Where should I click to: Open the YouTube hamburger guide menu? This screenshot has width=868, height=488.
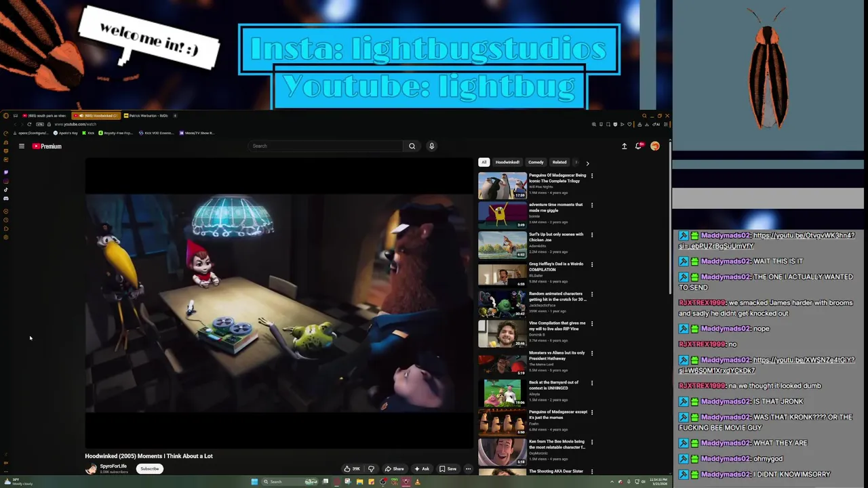click(22, 146)
